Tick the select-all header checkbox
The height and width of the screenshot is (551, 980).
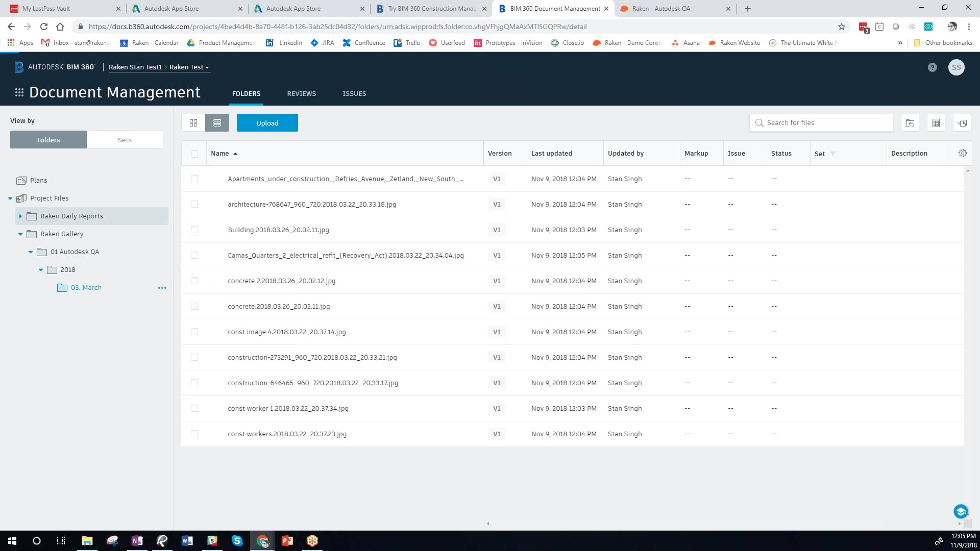click(x=194, y=154)
